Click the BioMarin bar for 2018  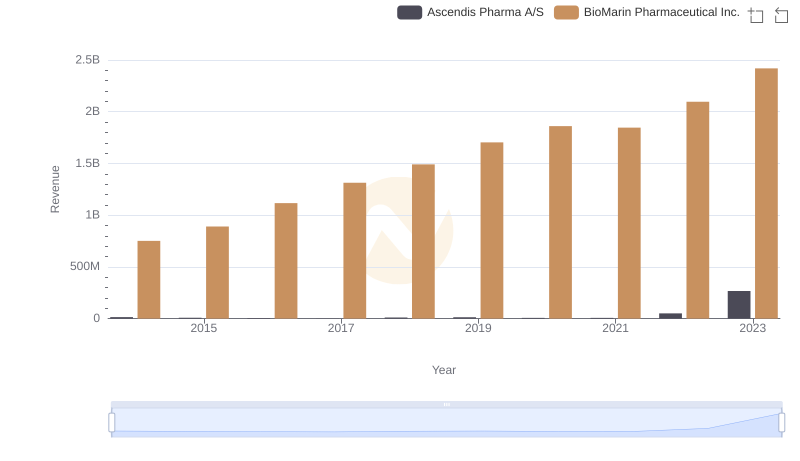[423, 242]
